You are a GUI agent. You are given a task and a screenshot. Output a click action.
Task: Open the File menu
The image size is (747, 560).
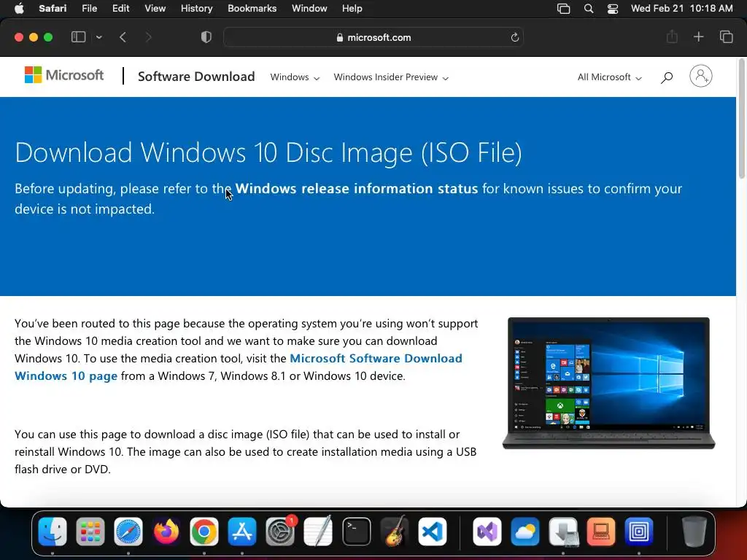89,9
